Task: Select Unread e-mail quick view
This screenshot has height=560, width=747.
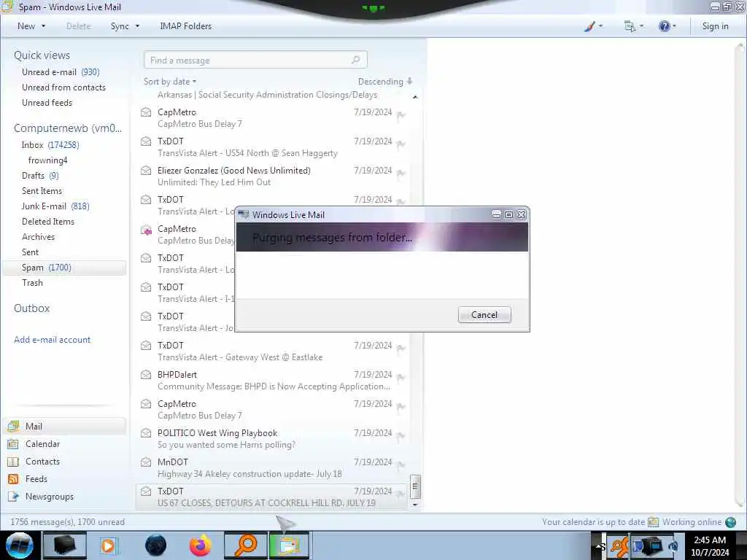Action: pyautogui.click(x=61, y=72)
